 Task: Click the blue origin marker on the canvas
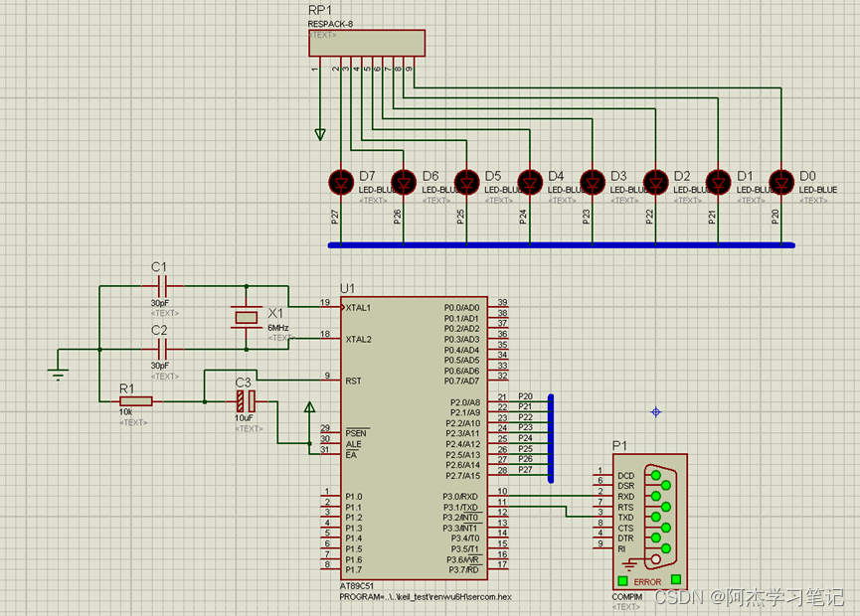[x=656, y=411]
